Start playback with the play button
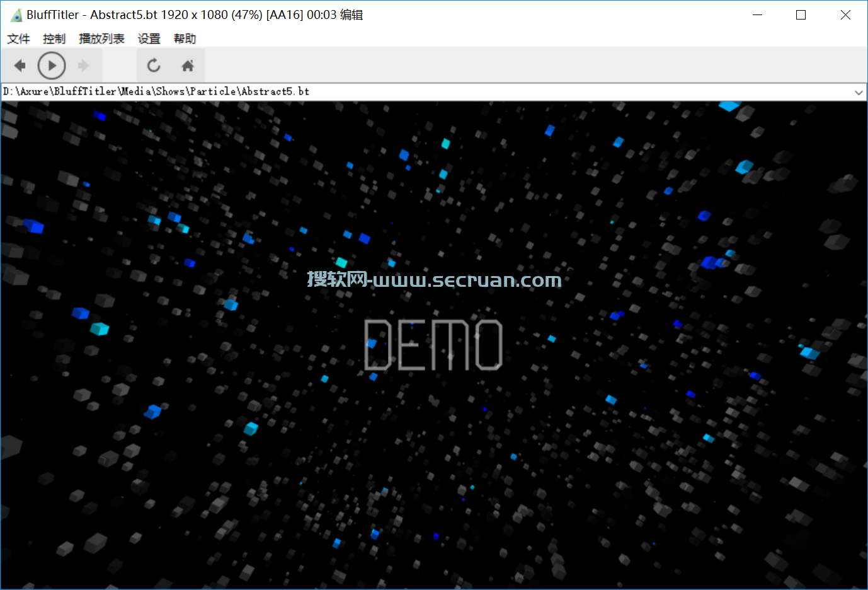The height and width of the screenshot is (590, 868). coord(52,66)
